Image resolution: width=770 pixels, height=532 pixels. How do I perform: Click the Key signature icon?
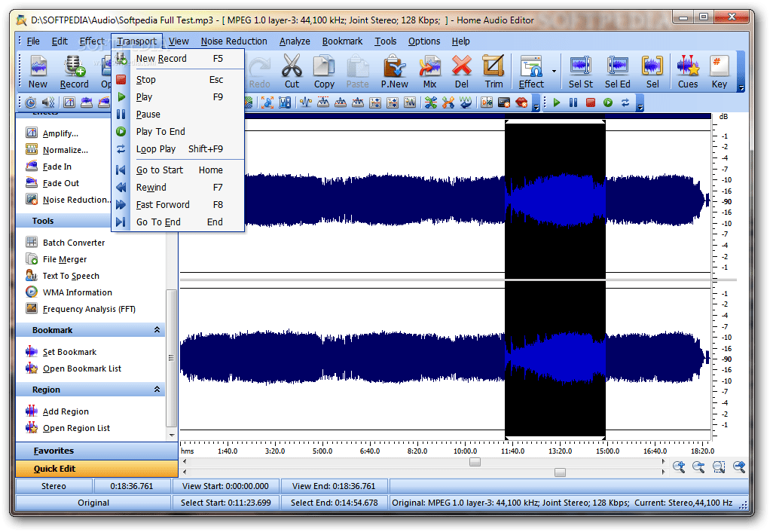[718, 72]
